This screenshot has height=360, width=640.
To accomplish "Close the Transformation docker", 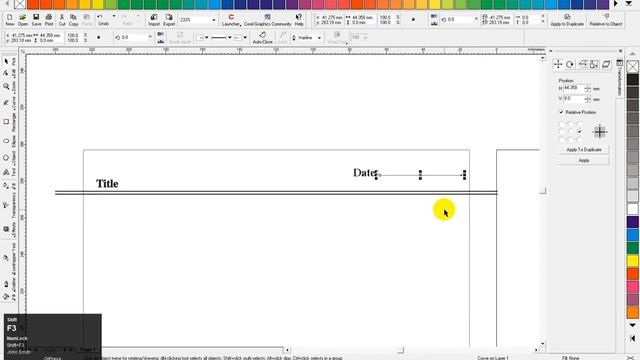I will click(x=621, y=51).
